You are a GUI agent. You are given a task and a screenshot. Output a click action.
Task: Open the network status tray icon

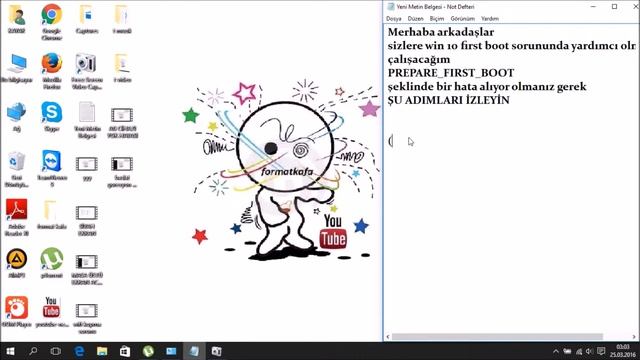click(579, 351)
